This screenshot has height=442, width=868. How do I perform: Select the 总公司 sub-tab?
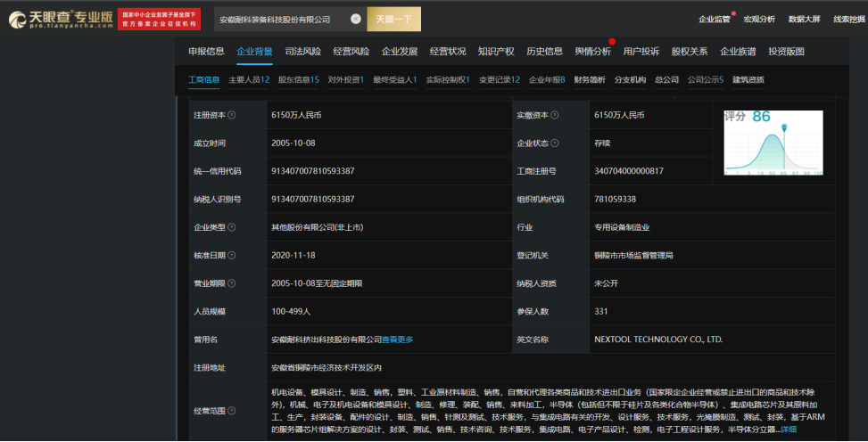click(x=666, y=79)
